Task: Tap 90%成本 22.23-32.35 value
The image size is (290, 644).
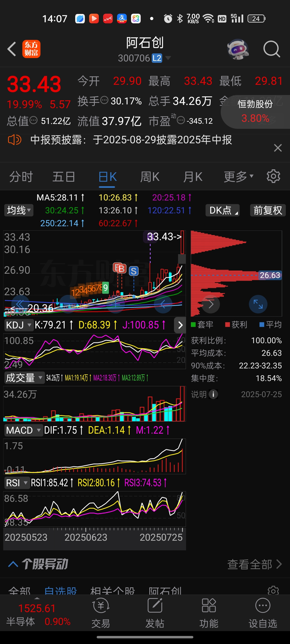Action: click(260, 365)
